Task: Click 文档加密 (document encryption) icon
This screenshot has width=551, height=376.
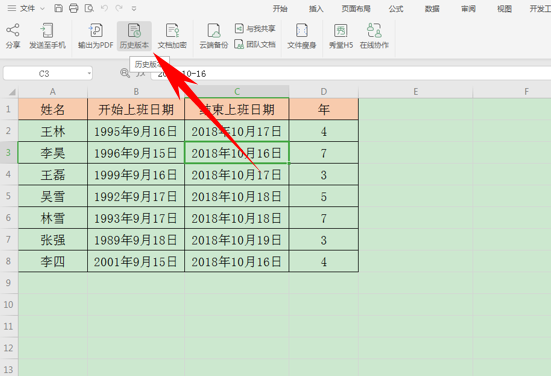Action: 172,35
